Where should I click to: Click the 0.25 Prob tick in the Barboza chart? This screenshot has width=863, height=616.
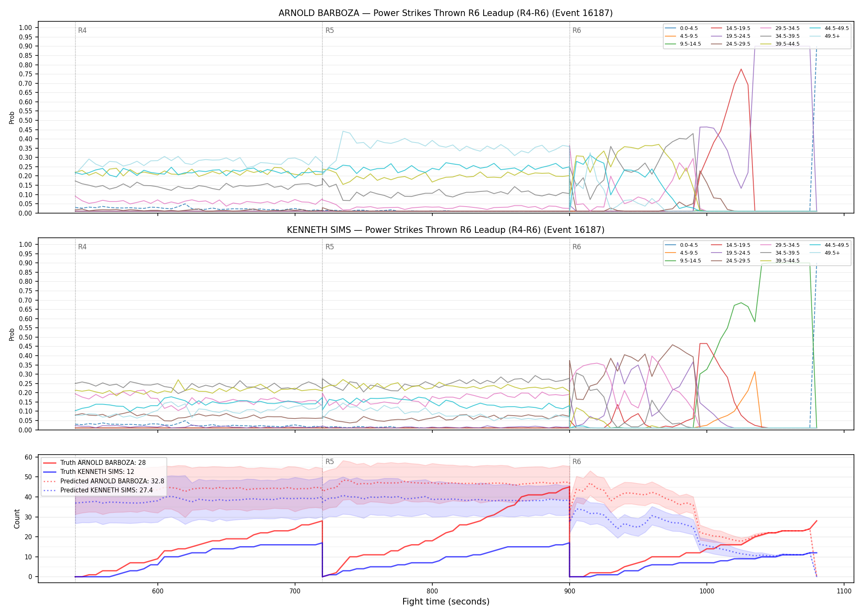point(25,167)
